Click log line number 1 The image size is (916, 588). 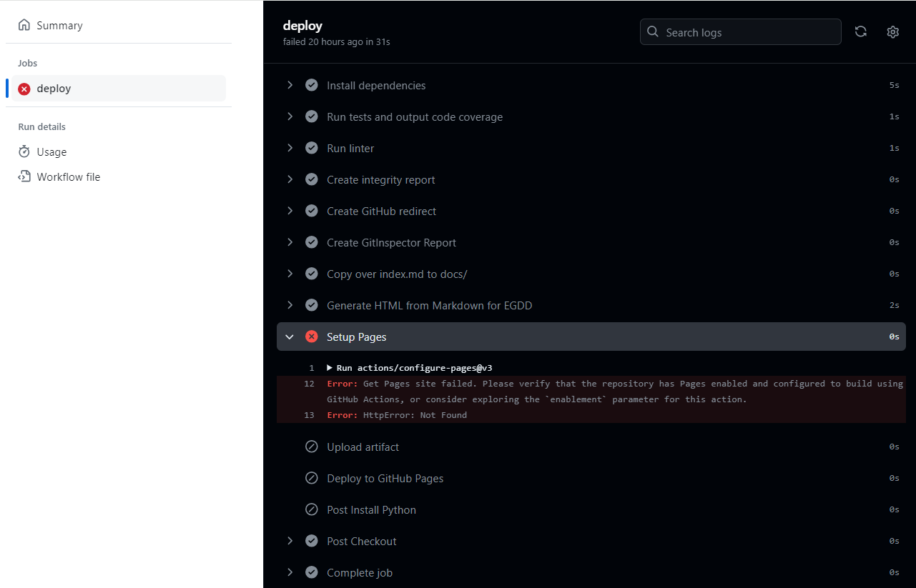click(312, 368)
